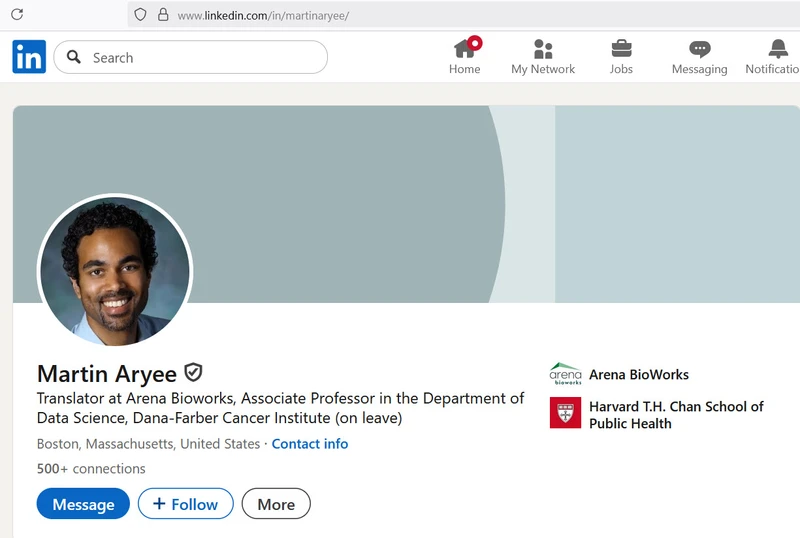Image resolution: width=800 pixels, height=538 pixels.
Task: Click the Follow button
Action: (186, 504)
